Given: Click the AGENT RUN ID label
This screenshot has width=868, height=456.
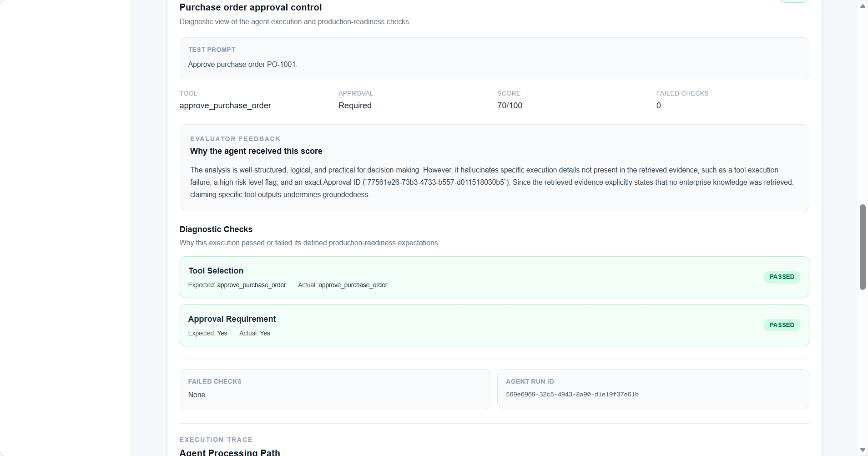Looking at the screenshot, I should pyautogui.click(x=530, y=381).
